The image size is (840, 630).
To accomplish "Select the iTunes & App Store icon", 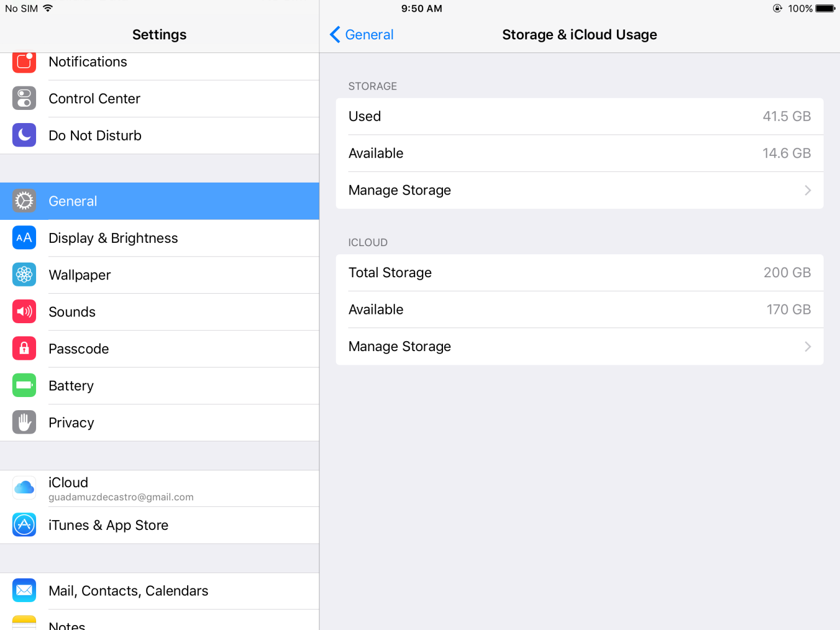I will point(24,524).
